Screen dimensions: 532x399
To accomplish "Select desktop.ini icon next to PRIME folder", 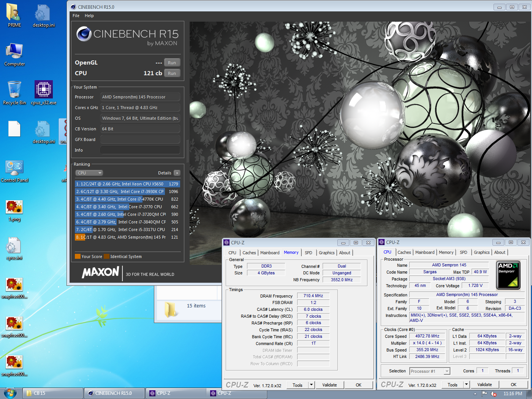I will (44, 15).
